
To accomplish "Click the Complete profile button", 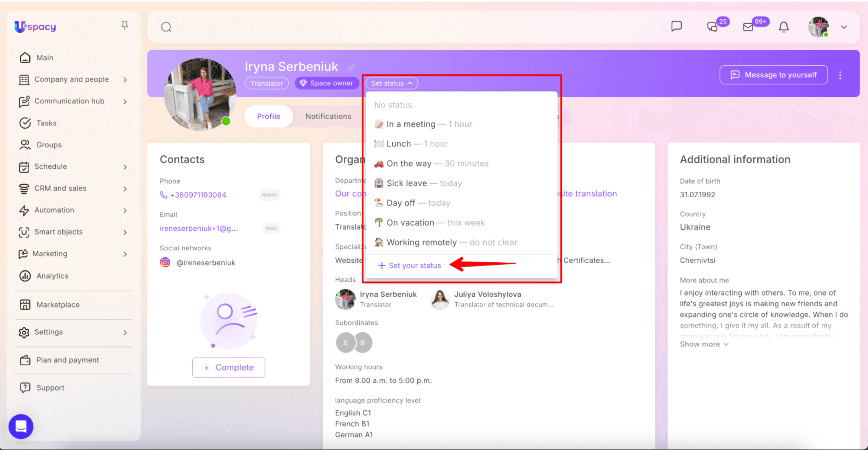I will tap(229, 368).
